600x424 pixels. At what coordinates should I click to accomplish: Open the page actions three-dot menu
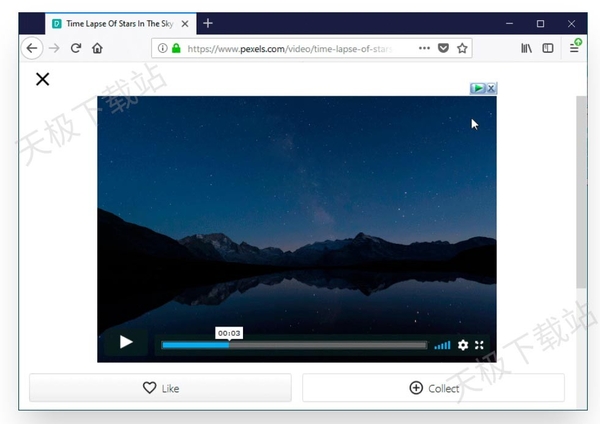tap(424, 48)
